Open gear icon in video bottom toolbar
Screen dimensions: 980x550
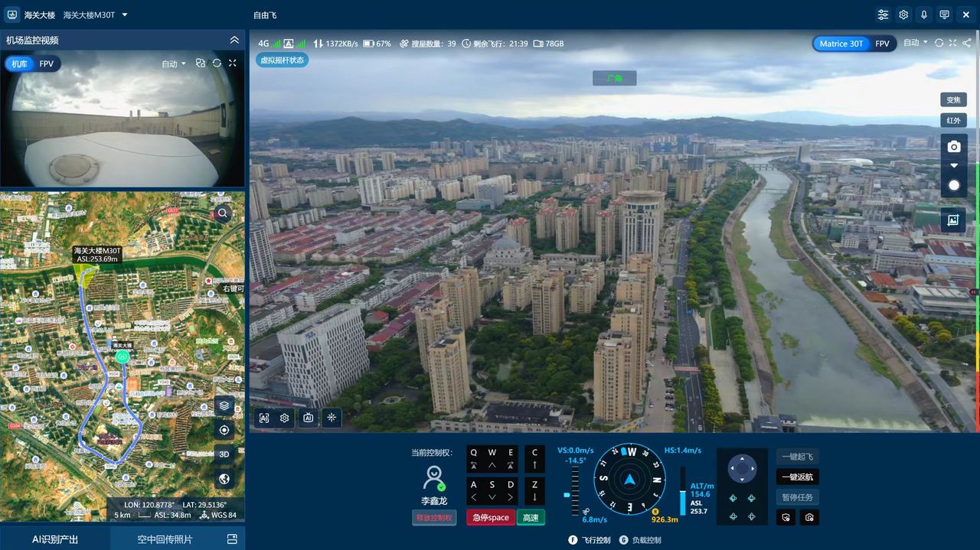[x=285, y=418]
